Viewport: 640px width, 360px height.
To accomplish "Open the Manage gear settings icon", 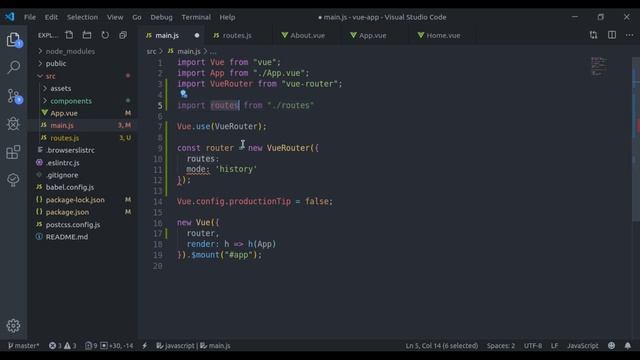I will pos(13,325).
